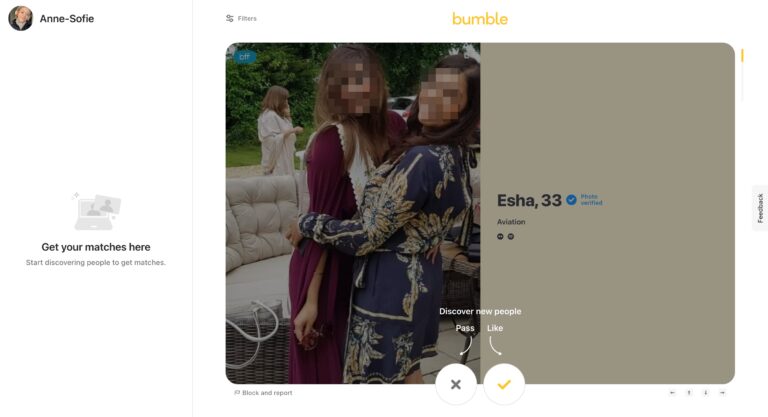Click the left arrow keyboard shortcut icon
The image size is (768, 417).
point(672,392)
